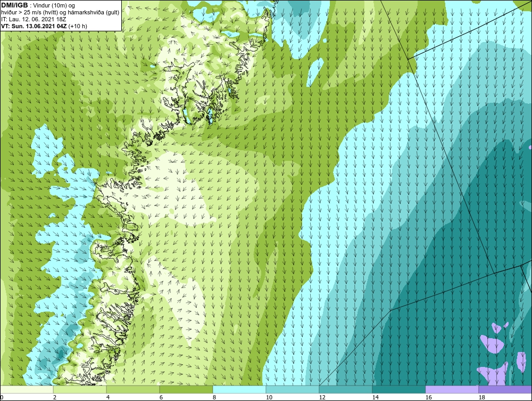Click the 8–10 m/s light cyan legend swatch
Viewport: 532px width, 401px height.
coord(239,389)
